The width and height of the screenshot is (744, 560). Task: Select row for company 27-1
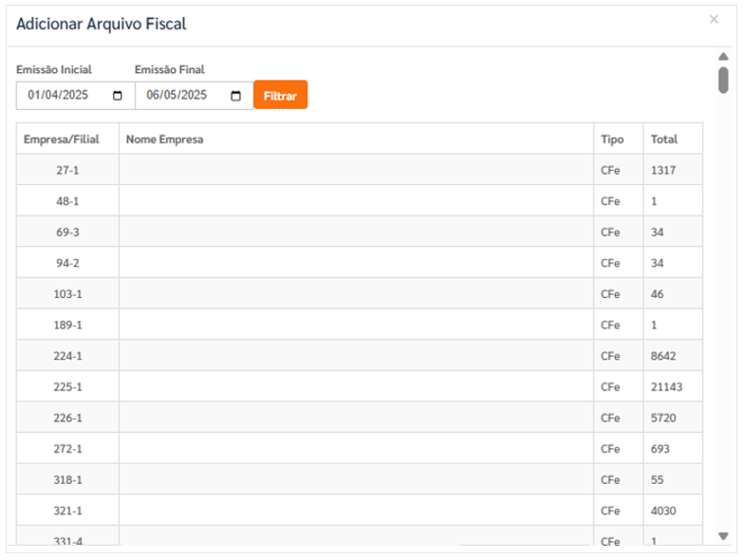pos(360,169)
